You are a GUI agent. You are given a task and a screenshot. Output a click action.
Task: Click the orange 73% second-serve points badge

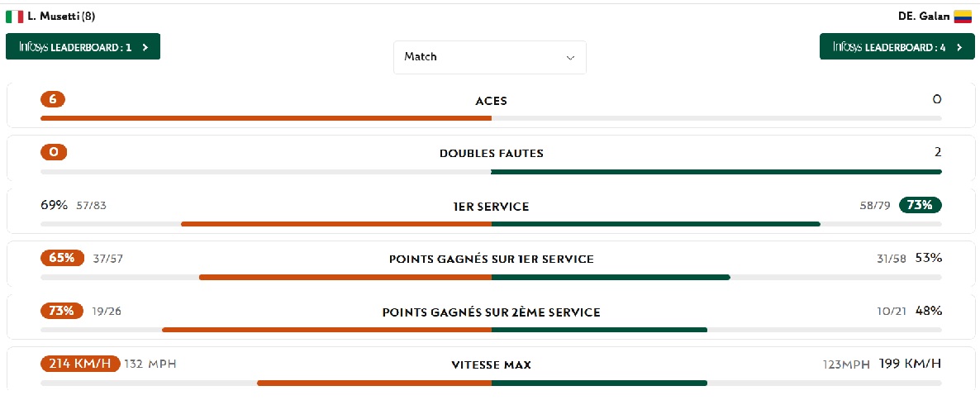[62, 311]
